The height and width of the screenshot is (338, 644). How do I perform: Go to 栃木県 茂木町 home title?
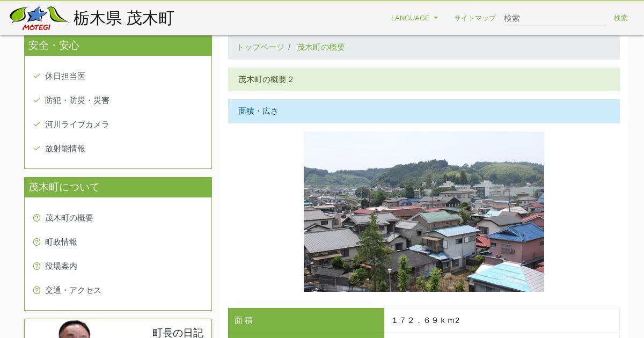[x=124, y=18]
